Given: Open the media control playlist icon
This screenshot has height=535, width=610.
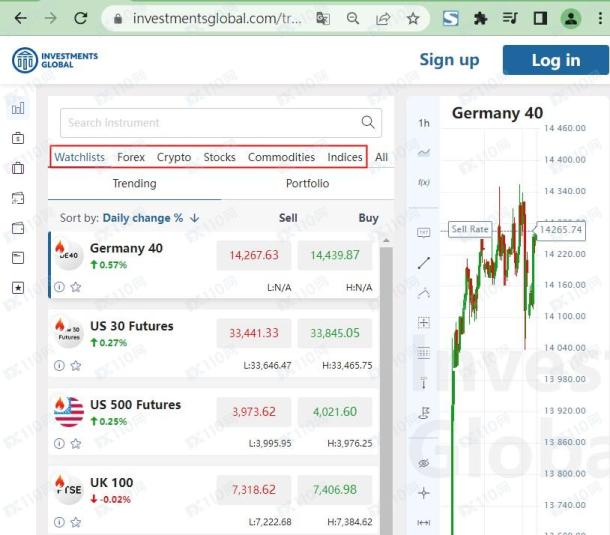Looking at the screenshot, I should click(x=510, y=18).
